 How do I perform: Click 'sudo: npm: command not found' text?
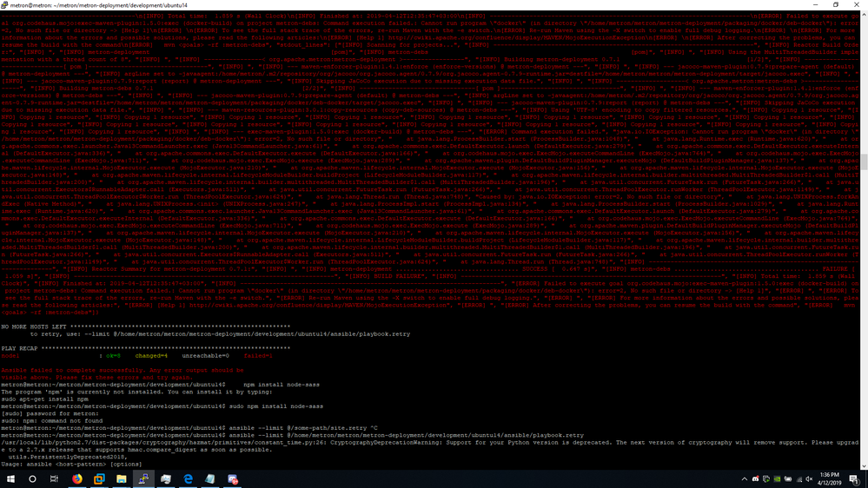click(52, 420)
